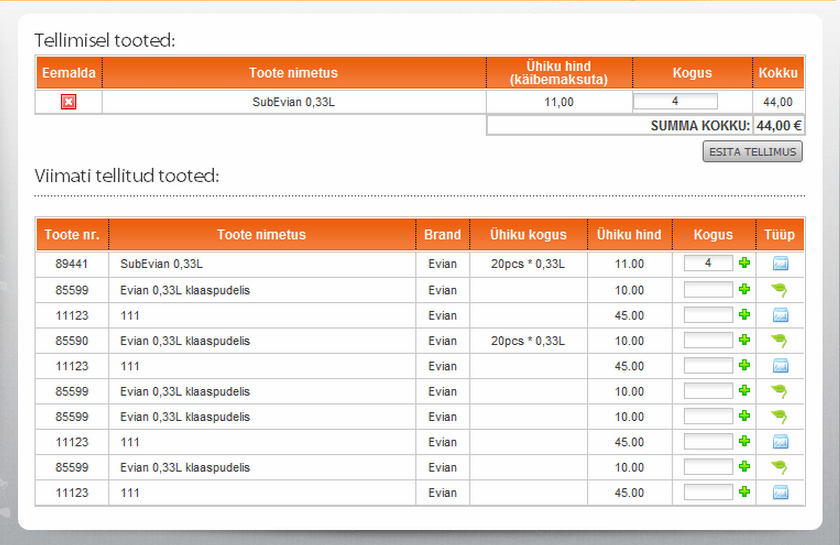This screenshot has height=545, width=840.
Task: Focus the quantity field for product 85590
Action: tap(708, 340)
